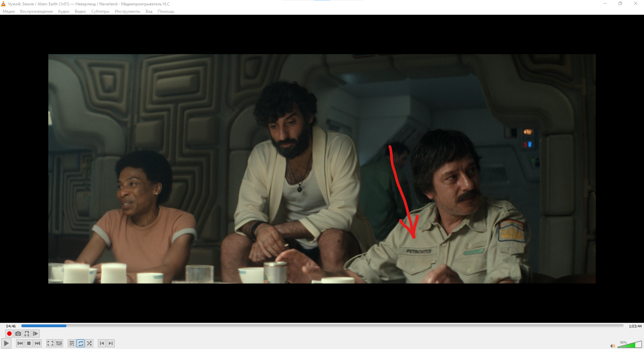Disable the highlighted loop/repeat mode
This screenshot has width=644, height=349.
[80, 343]
